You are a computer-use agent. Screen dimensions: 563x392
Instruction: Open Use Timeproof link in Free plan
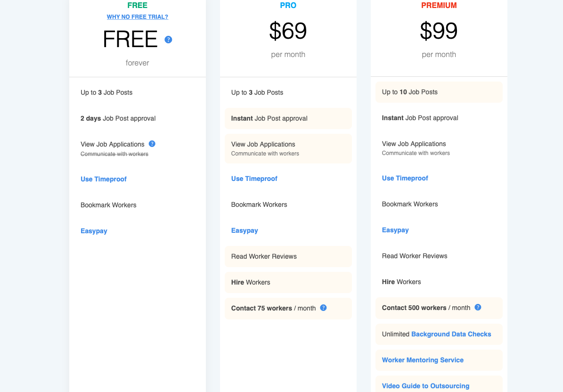(104, 179)
